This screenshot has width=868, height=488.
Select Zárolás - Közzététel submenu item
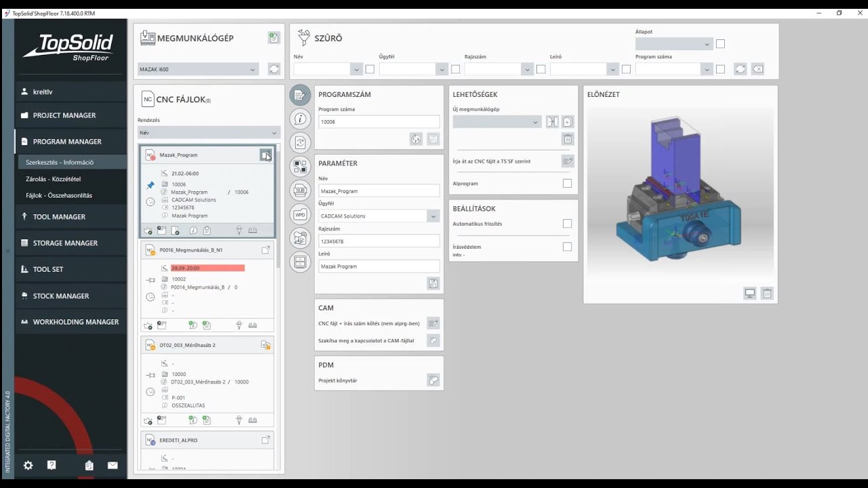click(72, 179)
